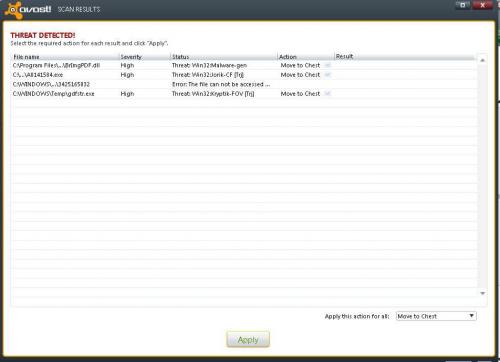Screen dimensions: 500x362
Task: Click 'Error: The file can not be accessed' status
Action: pyautogui.click(x=221, y=84)
